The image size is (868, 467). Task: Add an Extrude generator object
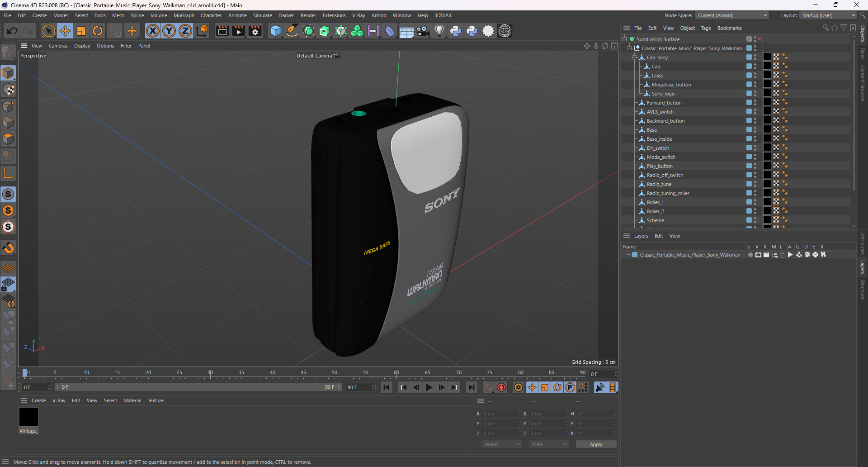325,31
